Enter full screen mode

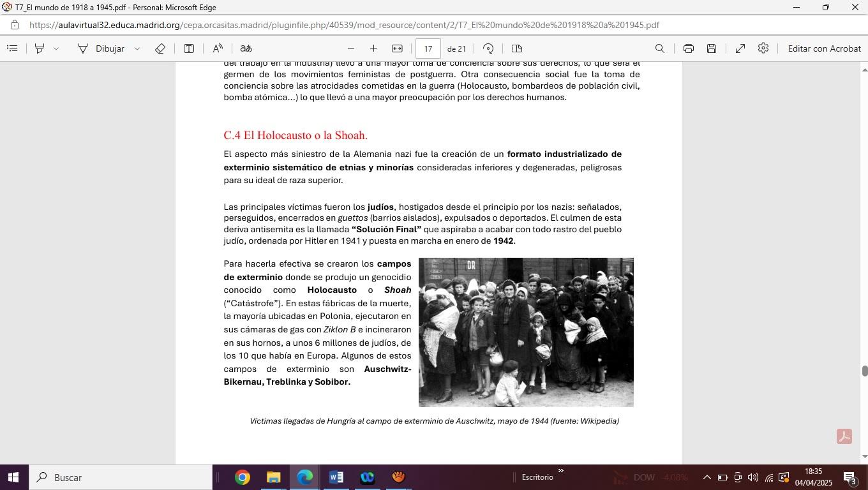(740, 48)
